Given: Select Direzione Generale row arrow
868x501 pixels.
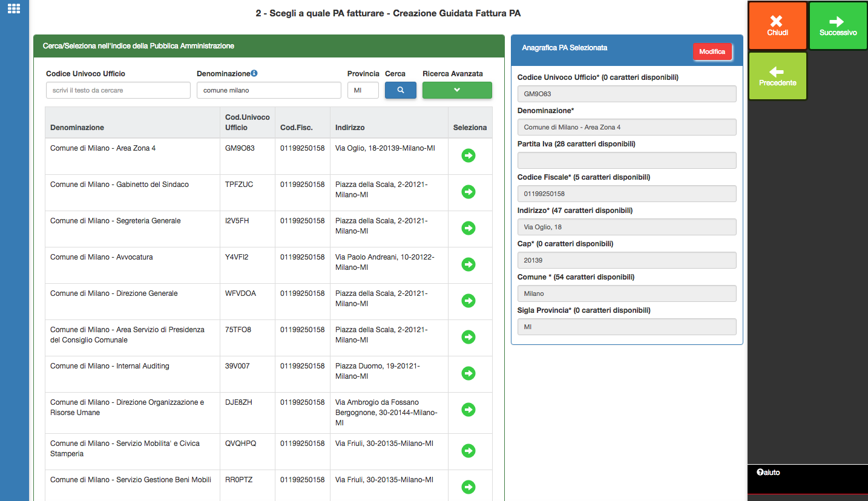Looking at the screenshot, I should pyautogui.click(x=469, y=301).
